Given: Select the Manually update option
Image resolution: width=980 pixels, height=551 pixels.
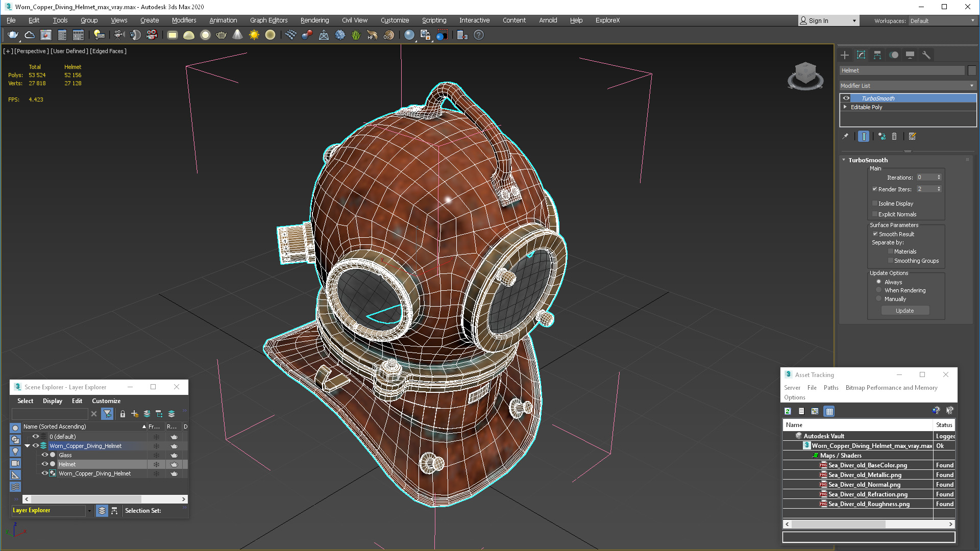Looking at the screenshot, I should pyautogui.click(x=879, y=298).
